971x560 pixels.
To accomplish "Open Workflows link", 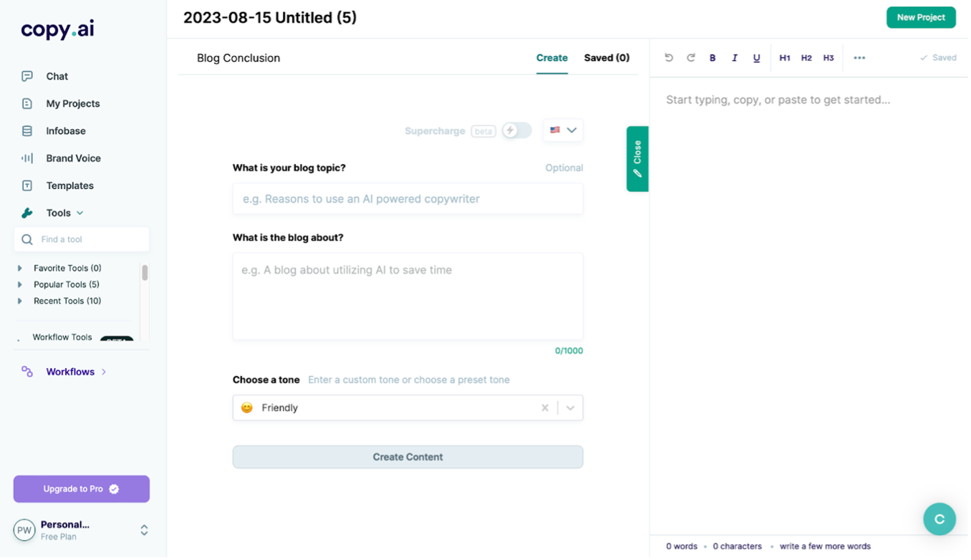I will point(70,372).
